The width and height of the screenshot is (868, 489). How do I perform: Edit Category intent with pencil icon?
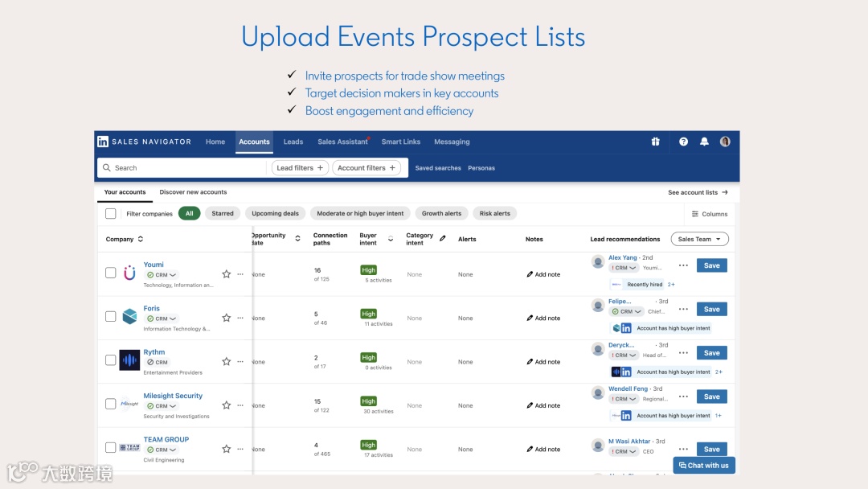click(442, 239)
